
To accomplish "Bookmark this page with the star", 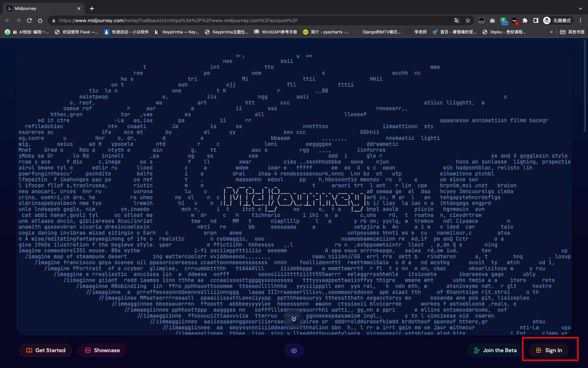I will (468, 20).
